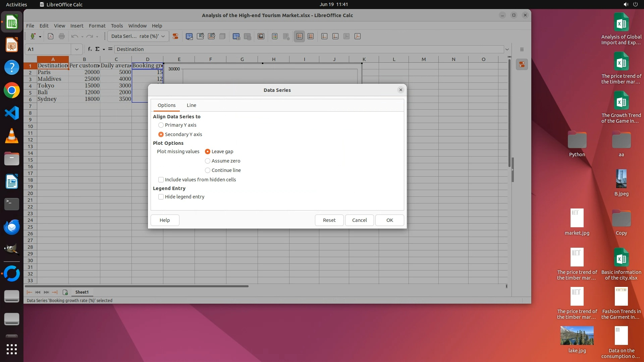This screenshot has width=644, height=362.
Task: Click the Horizontal Grids toolbar icon
Action: [x=300, y=36]
